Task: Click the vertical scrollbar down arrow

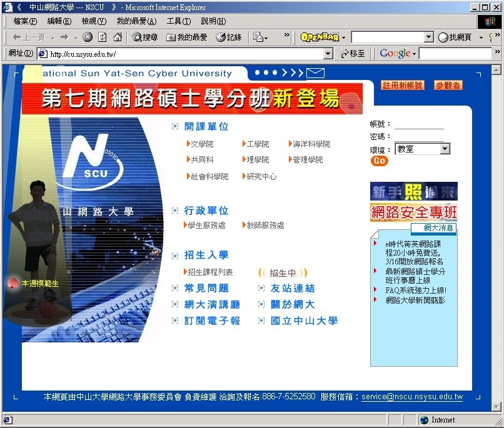Action: point(496,407)
